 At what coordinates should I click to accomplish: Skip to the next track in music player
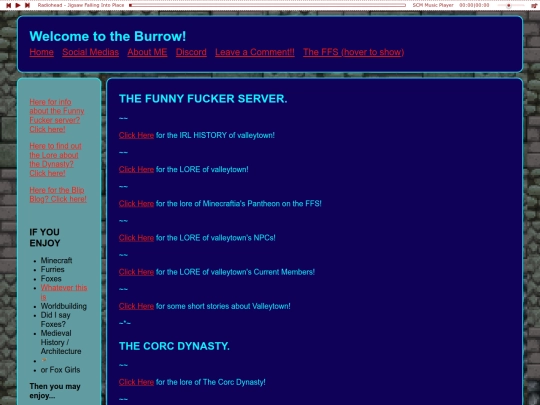[27, 5]
